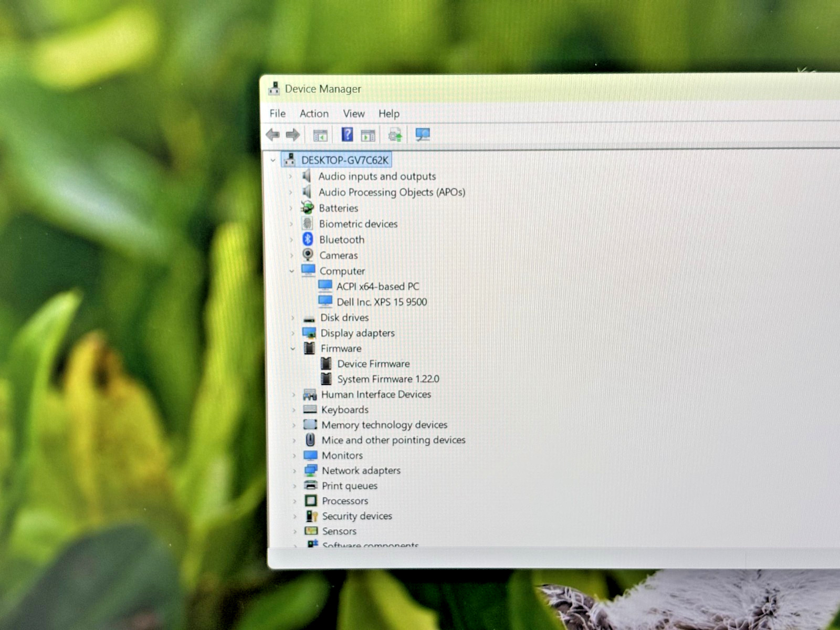840x630 pixels.
Task: Click the Audio inputs and outputs speaker icon
Action: pyautogui.click(x=307, y=176)
